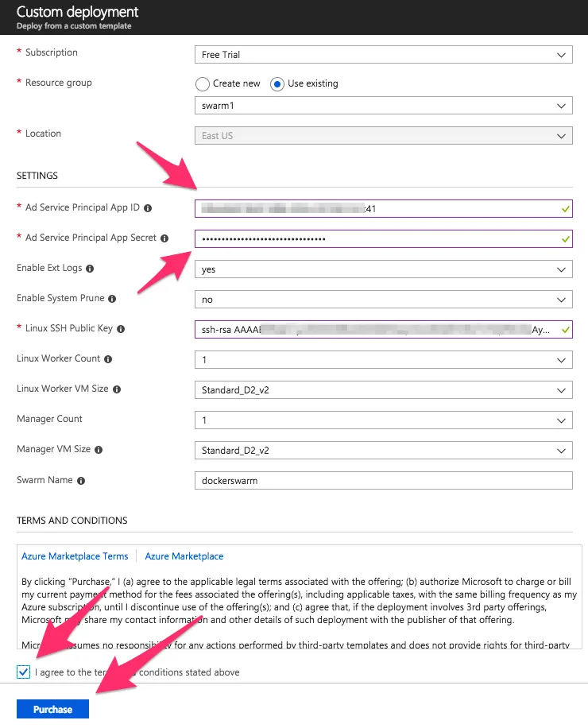This screenshot has height=728, width=588.
Task: Click info icon next to Linux Worker VM Size
Action: tap(117, 389)
